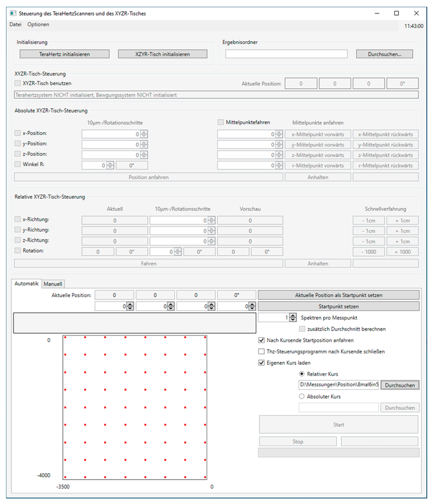433x504 pixels.
Task: Click the app icon in title bar
Action: click(x=13, y=13)
